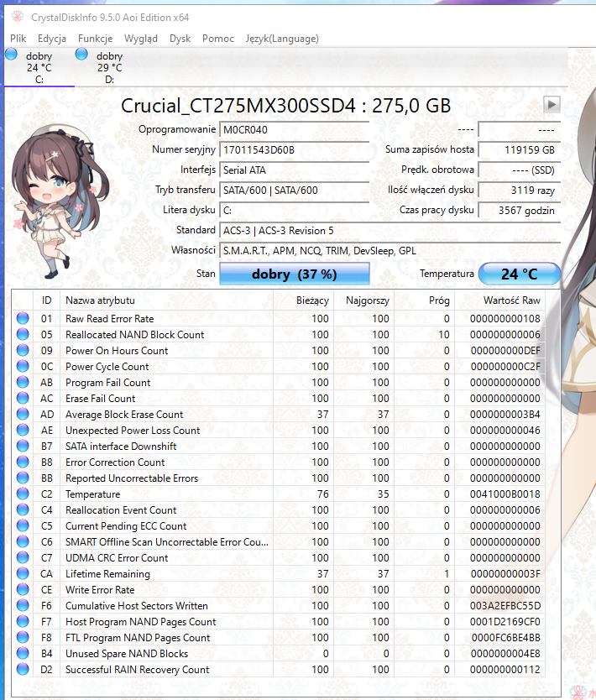This screenshot has height=700, width=596.
Task: Click status orb for SATA interface Downshift
Action: [x=23, y=446]
